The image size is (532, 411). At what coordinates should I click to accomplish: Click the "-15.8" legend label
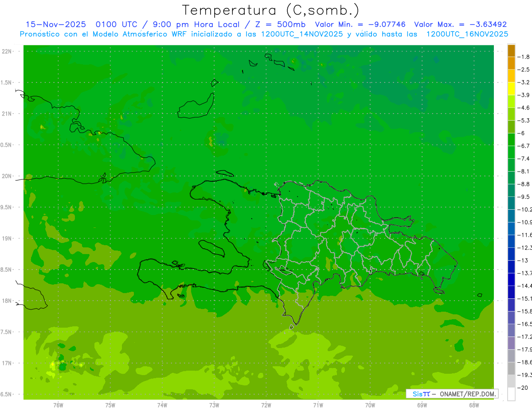tap(525, 311)
